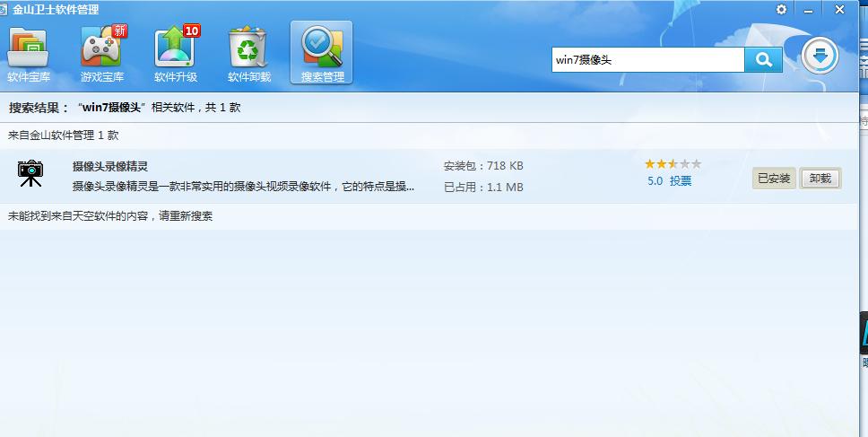Open the 软件宝库 software library
The width and height of the screenshot is (868, 437).
coord(28,54)
